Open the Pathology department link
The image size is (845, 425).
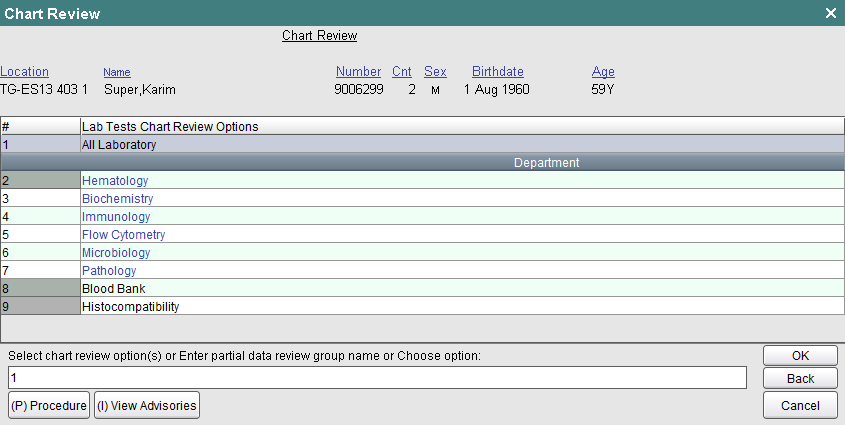109,271
